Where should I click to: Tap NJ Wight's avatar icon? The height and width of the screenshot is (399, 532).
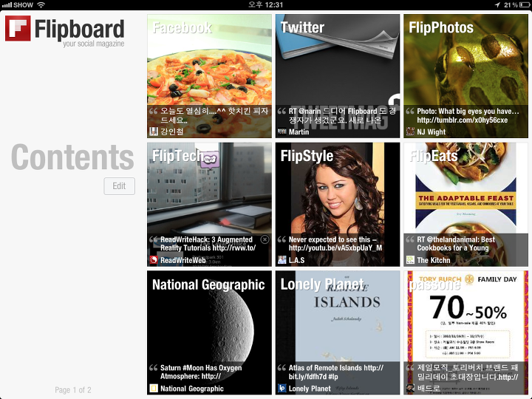point(410,132)
